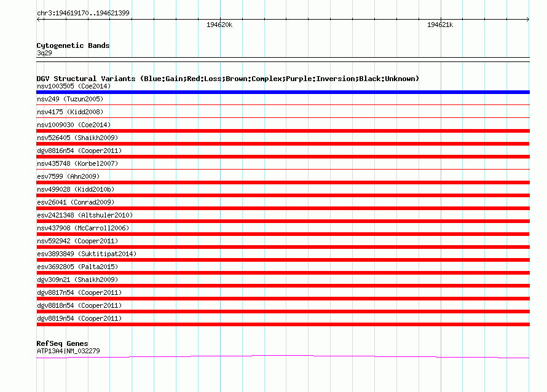Click the red loss bar of esv3893849
547x392 pixels.
(x=283, y=260)
